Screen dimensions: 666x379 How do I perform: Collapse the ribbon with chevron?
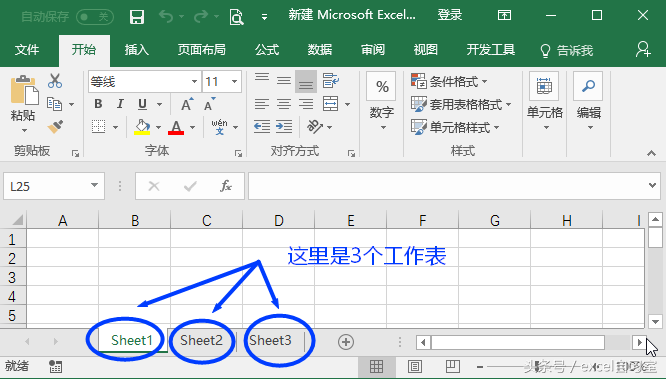651,153
